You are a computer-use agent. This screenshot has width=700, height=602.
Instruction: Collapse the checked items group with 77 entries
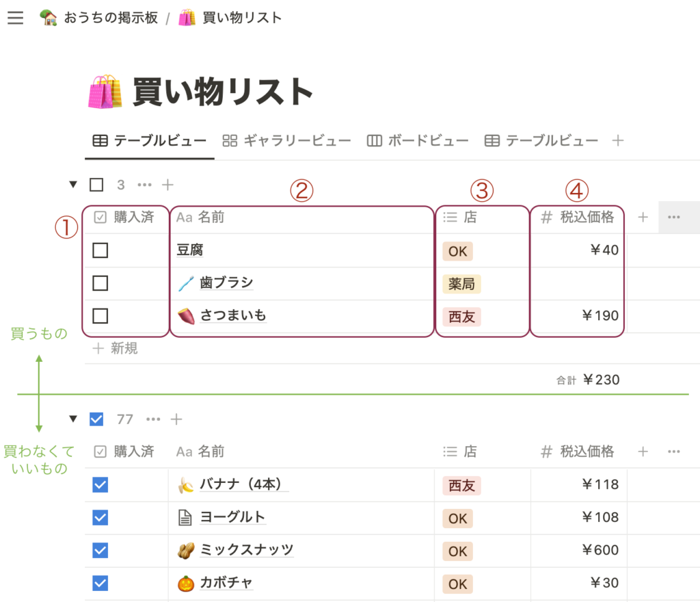(73, 419)
